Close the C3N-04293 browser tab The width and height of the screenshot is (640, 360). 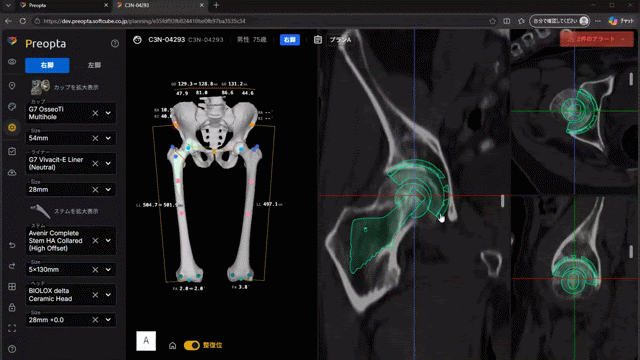tap(202, 5)
